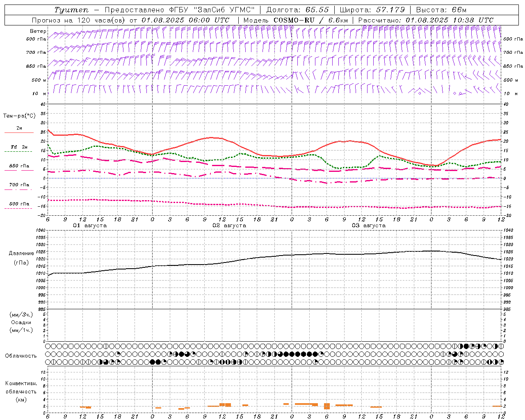Select the 'Долгота: 65.55' header value

(298, 10)
